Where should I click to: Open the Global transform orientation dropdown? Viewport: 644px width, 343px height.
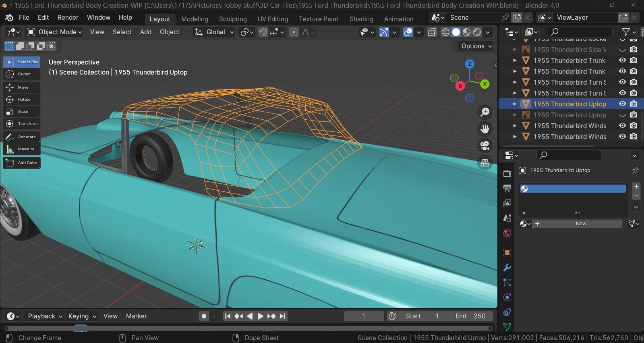213,32
